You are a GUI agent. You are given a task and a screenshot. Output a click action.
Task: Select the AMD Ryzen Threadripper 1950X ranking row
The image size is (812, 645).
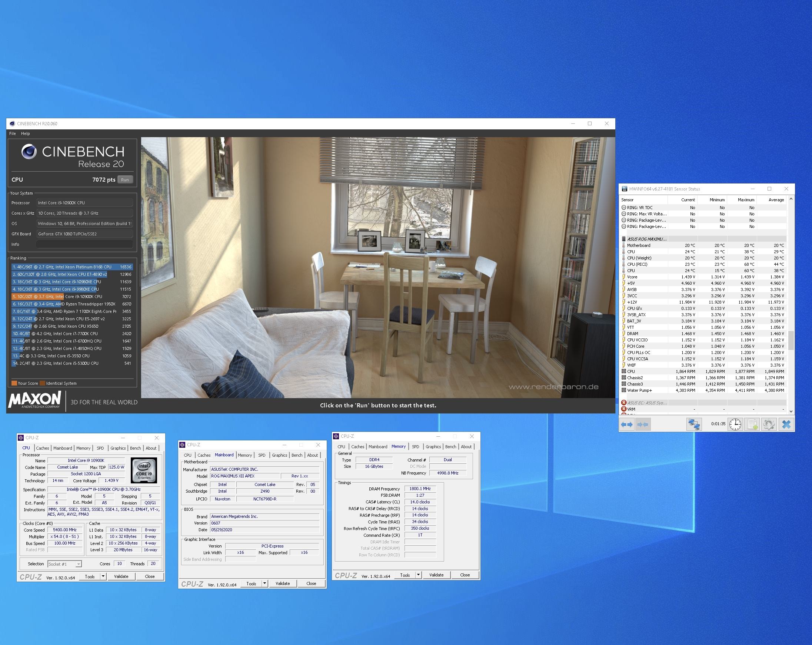[x=72, y=304]
